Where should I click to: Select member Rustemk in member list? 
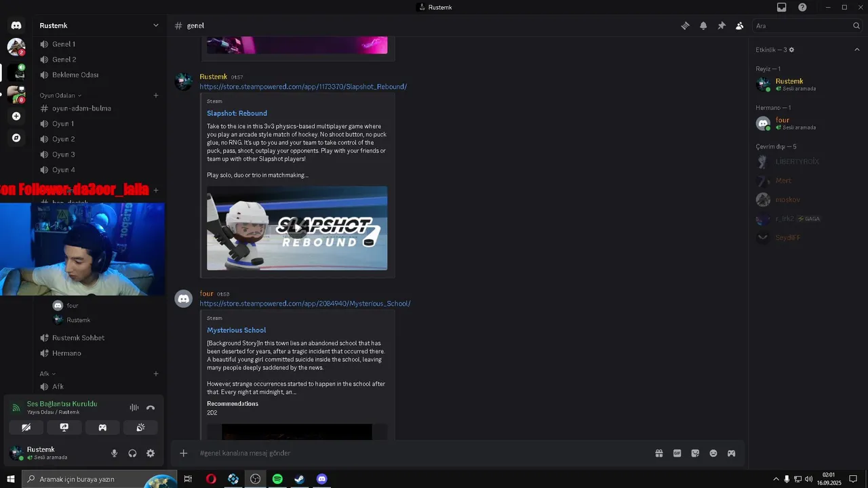point(807,85)
